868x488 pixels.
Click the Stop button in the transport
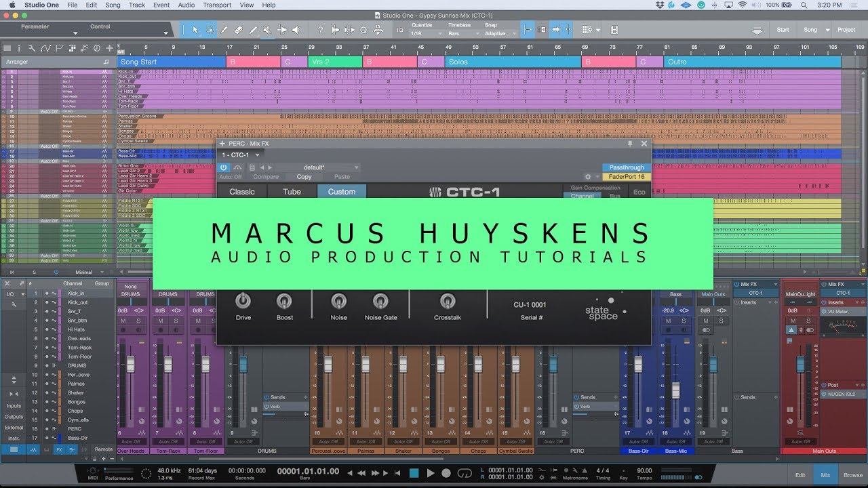pos(414,473)
